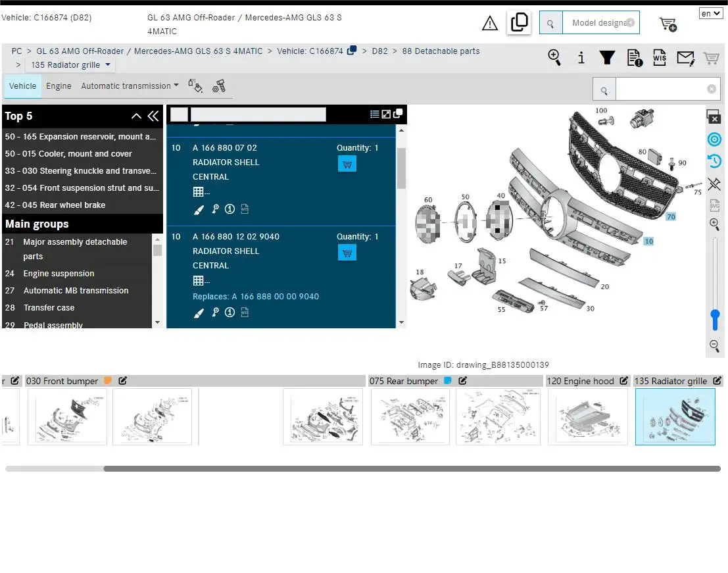
Task: Open the 135 Radiator grille thumbnail
Action: pyautogui.click(x=675, y=416)
